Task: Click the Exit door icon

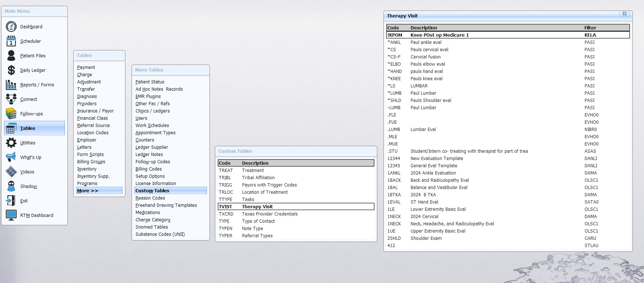Action: pyautogui.click(x=11, y=201)
